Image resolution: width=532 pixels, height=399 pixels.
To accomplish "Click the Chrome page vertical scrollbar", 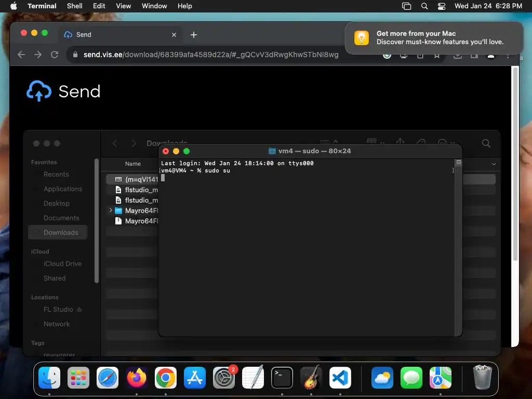I will click(x=515, y=164).
